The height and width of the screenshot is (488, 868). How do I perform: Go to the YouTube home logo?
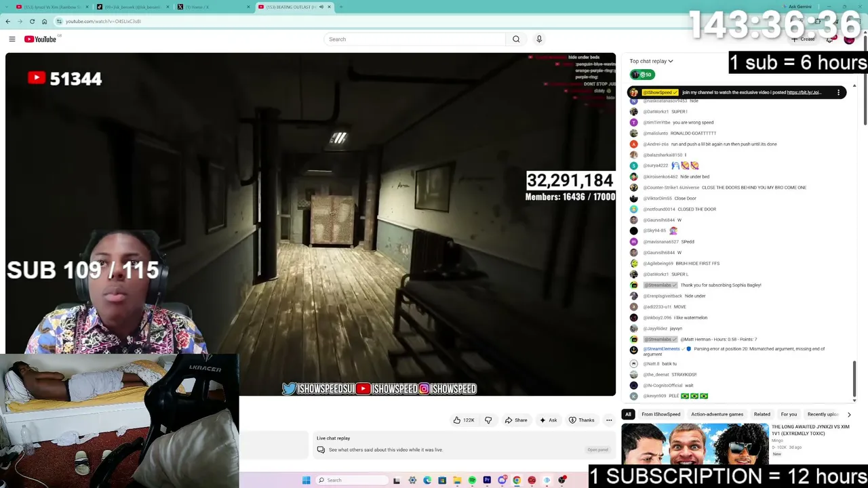coord(40,39)
